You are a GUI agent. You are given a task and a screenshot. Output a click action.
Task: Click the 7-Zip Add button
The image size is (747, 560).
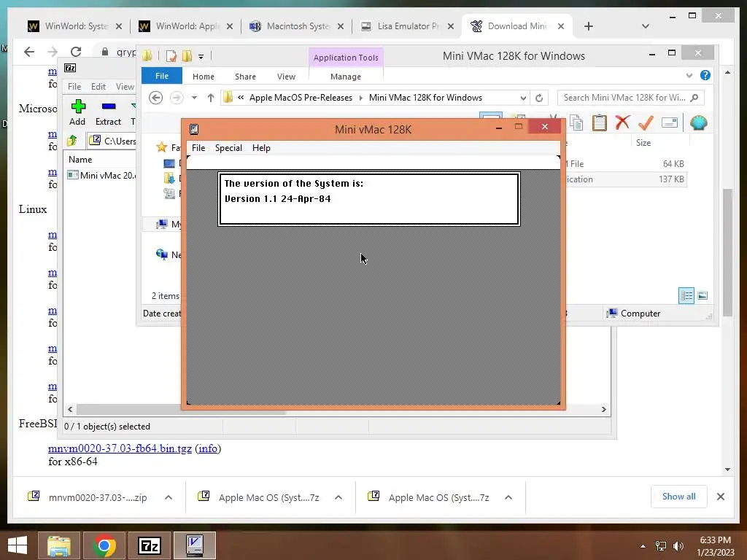point(77,113)
